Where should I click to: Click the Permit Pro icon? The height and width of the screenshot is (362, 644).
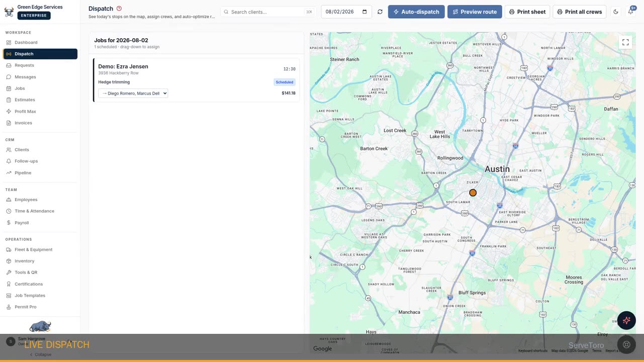(9, 307)
